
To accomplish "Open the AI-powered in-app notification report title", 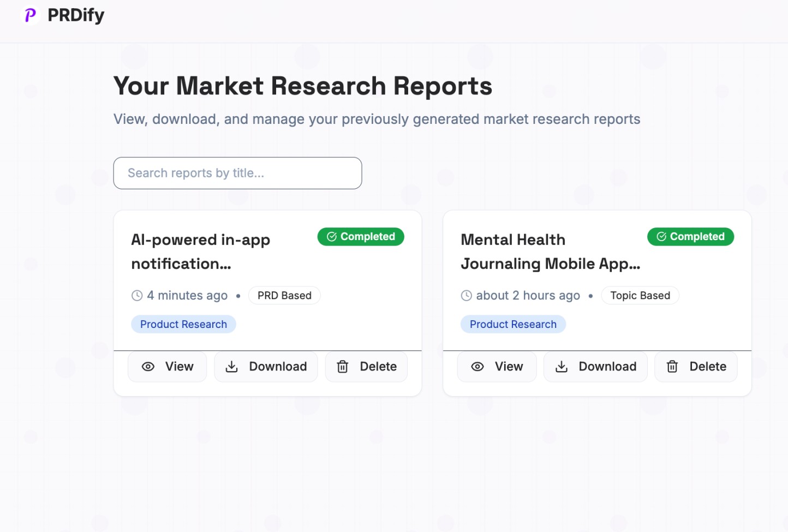I will (200, 251).
